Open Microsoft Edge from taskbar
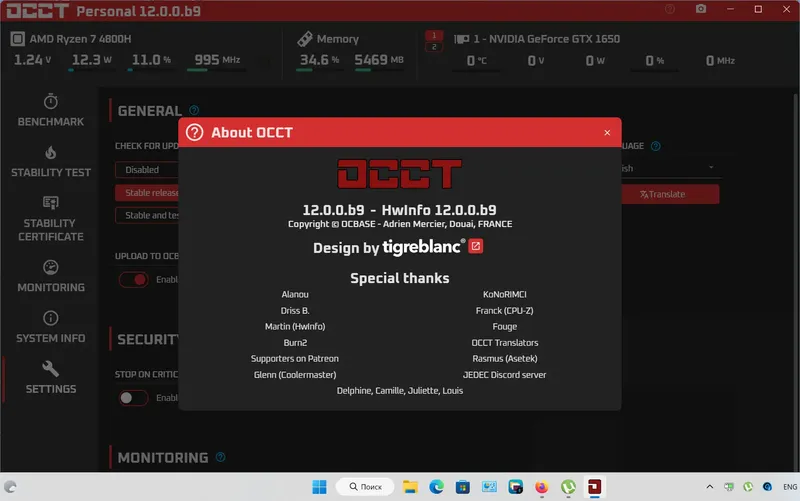Viewport: 800px width, 501px height. (436, 487)
